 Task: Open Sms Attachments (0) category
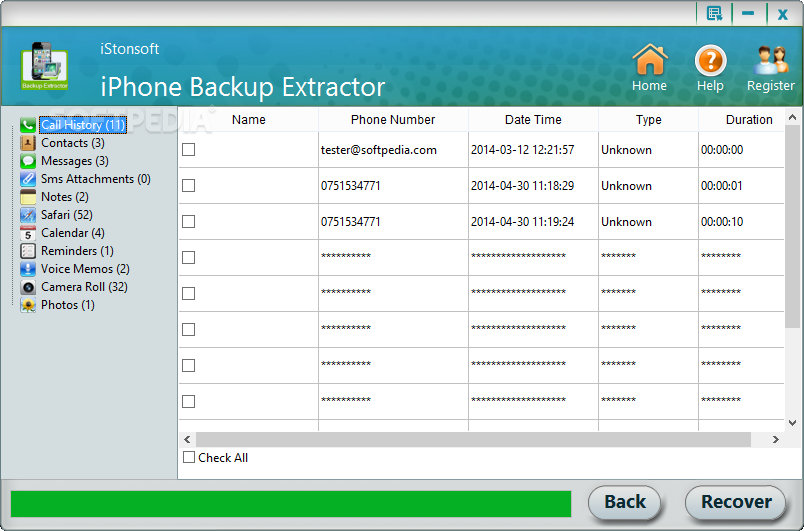pos(96,179)
